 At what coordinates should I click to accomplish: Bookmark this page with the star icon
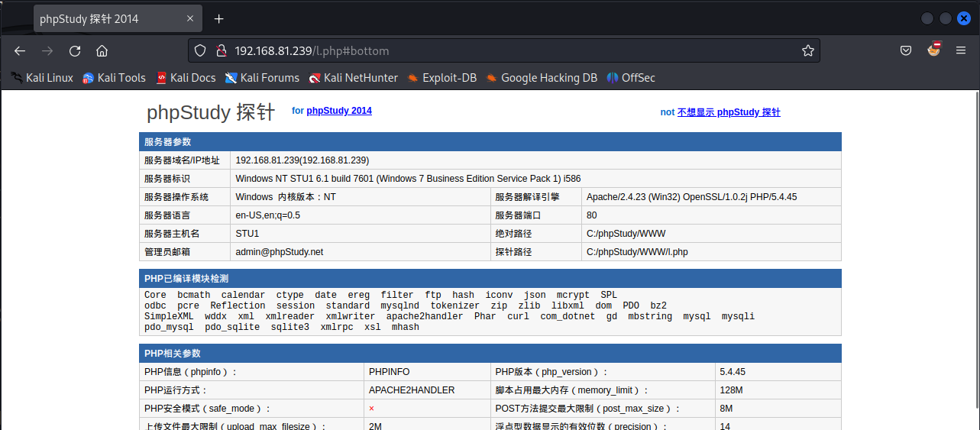807,51
